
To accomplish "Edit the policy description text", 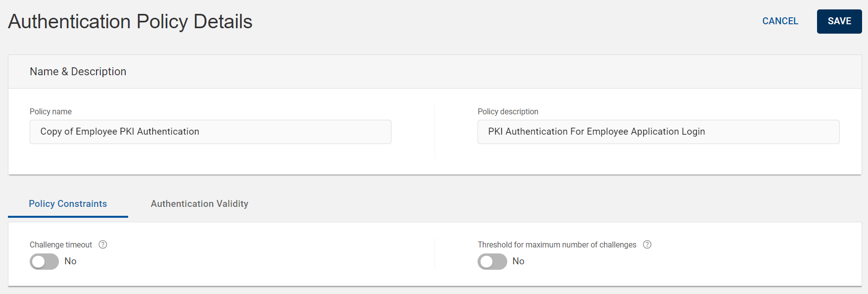I will [658, 132].
